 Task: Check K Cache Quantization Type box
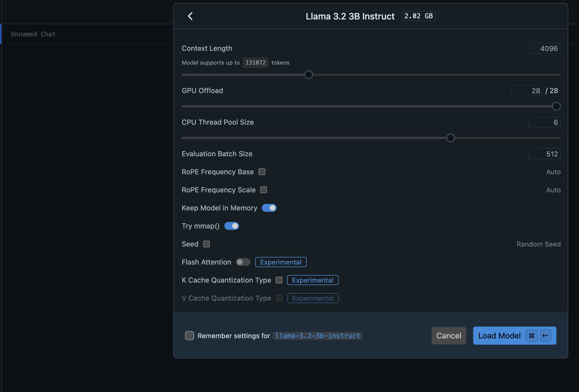(x=279, y=280)
